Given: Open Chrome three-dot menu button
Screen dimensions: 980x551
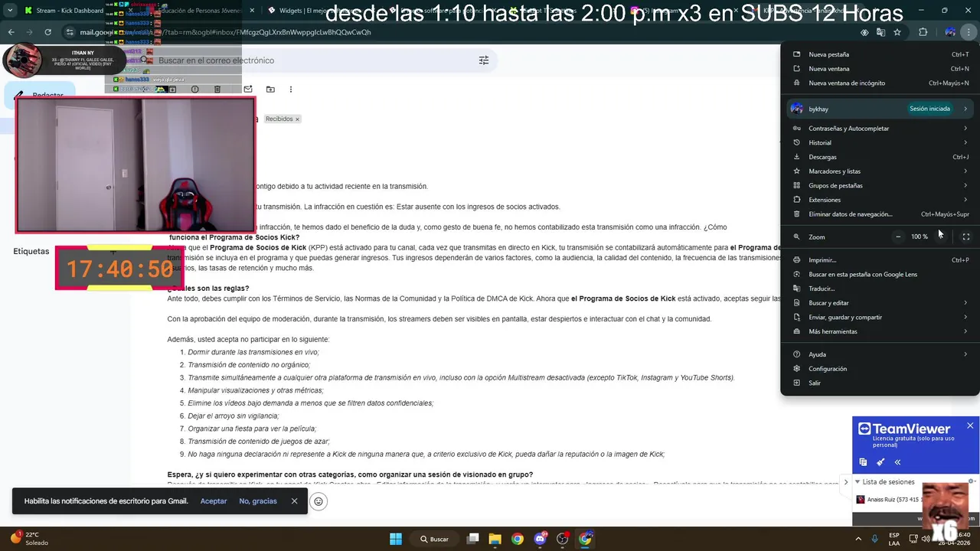Looking at the screenshot, I should point(969,32).
